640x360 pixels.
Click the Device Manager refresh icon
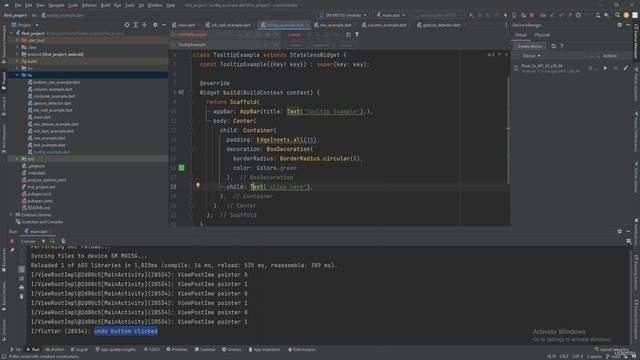553,46
